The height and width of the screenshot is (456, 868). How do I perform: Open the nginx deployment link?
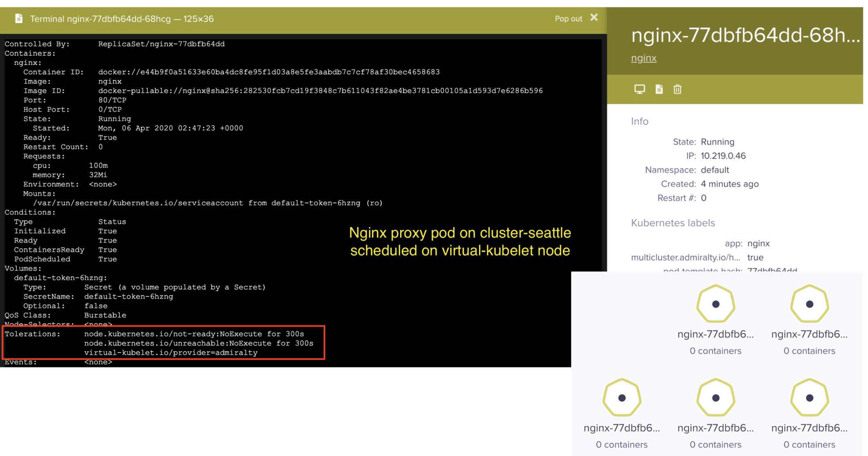644,58
